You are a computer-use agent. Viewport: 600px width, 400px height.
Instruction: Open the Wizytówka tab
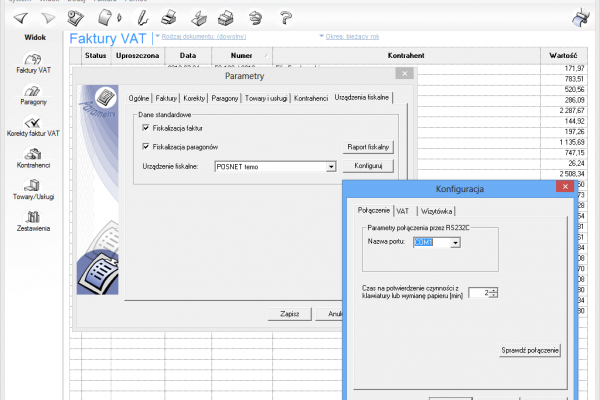[x=437, y=211]
